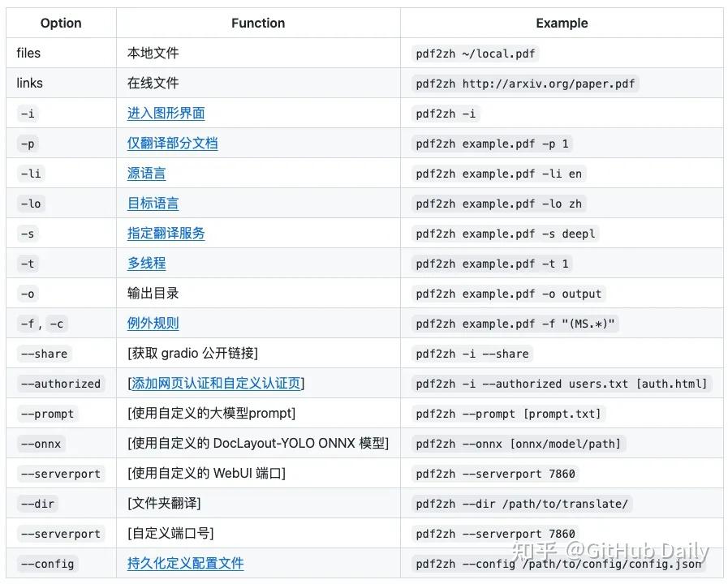The image size is (728, 584).
Task: Open the 多线程 link
Action: click(x=146, y=264)
